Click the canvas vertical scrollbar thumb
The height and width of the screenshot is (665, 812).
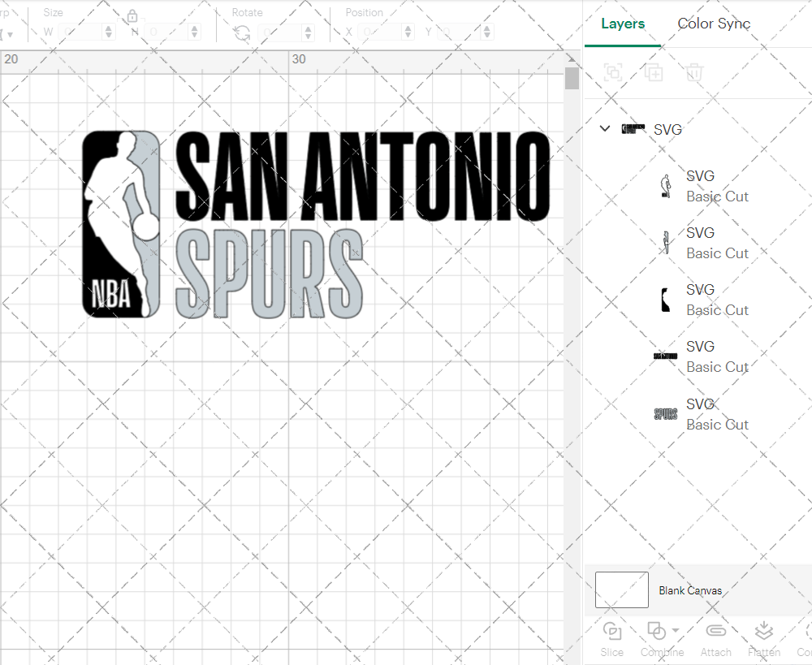[572, 78]
